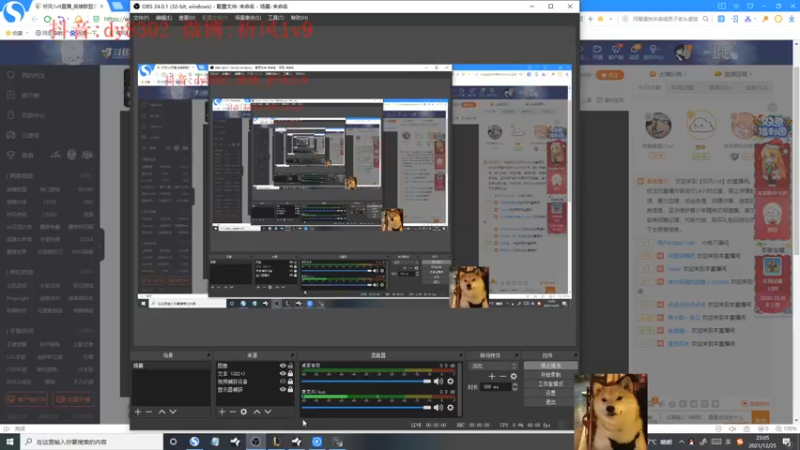Image resolution: width=800 pixels, height=450 pixels.
Task: Adjust the Desktop Audio volume slider
Action: click(365, 381)
